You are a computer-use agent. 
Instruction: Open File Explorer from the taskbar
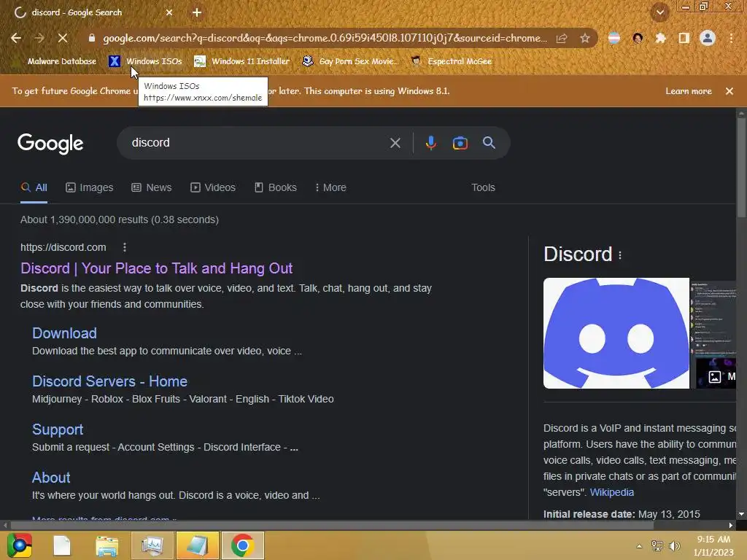point(107,545)
